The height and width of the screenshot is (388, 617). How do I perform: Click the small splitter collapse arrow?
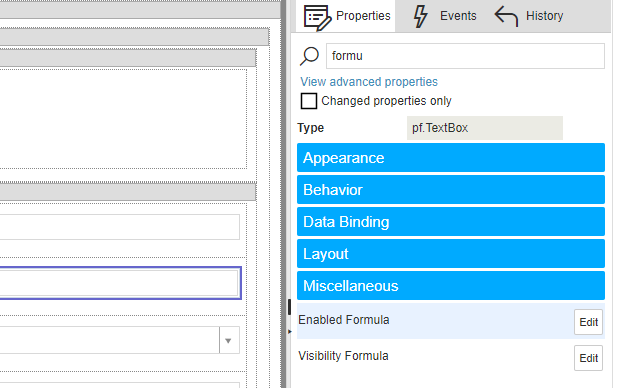290,332
